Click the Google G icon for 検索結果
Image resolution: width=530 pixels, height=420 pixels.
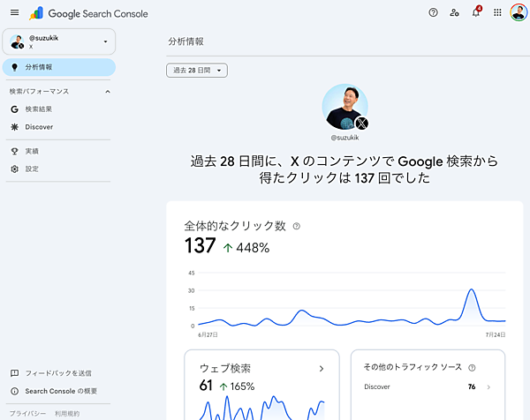(x=14, y=109)
